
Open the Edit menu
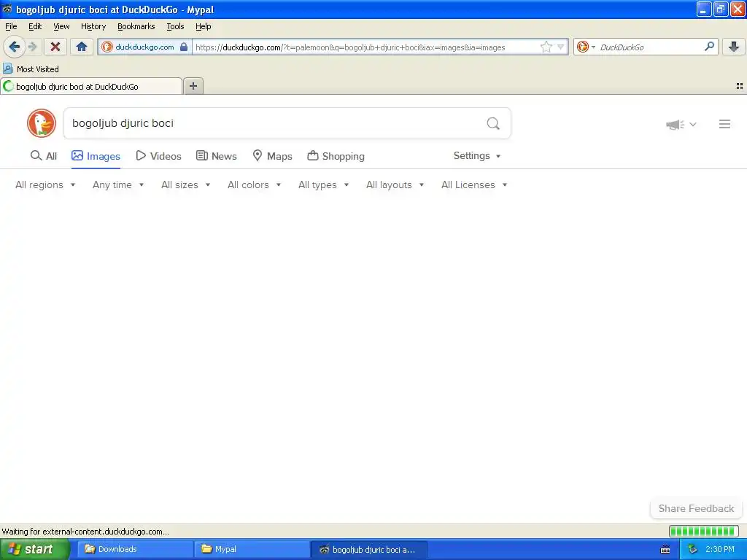[x=35, y=26]
